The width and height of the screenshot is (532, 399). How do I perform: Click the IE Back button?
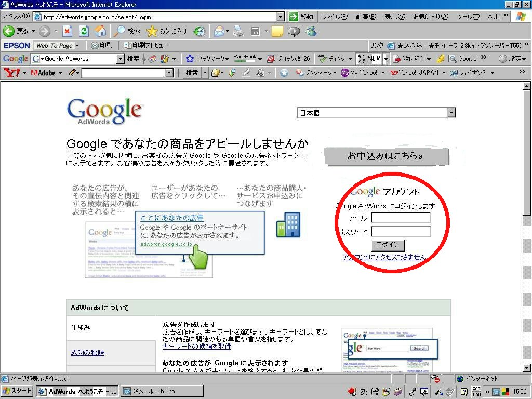click(16, 31)
